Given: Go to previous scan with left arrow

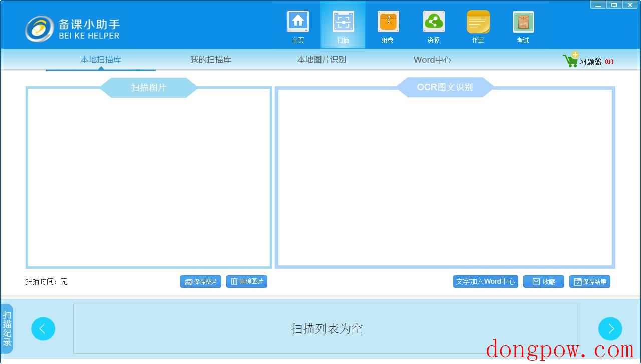Looking at the screenshot, I should pos(43,329).
